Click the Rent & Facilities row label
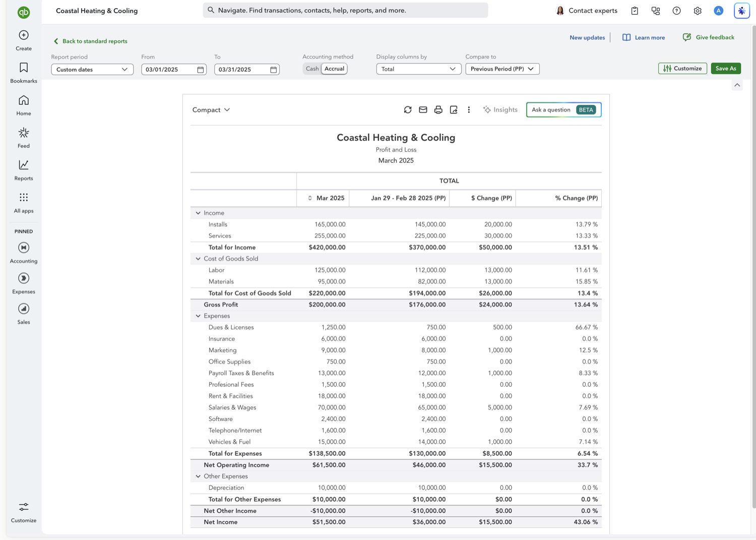Screen dimensions: 756x540 pyautogui.click(x=231, y=396)
